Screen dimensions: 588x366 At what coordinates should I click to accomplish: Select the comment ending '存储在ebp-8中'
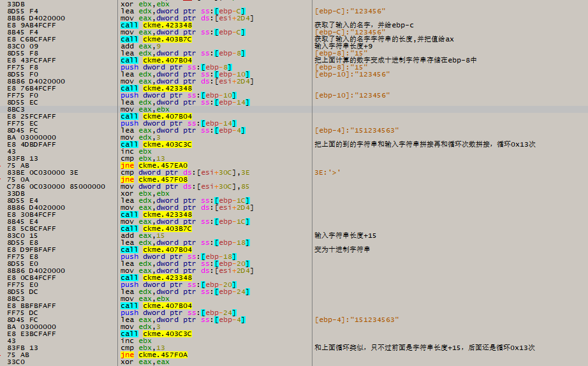click(395, 60)
